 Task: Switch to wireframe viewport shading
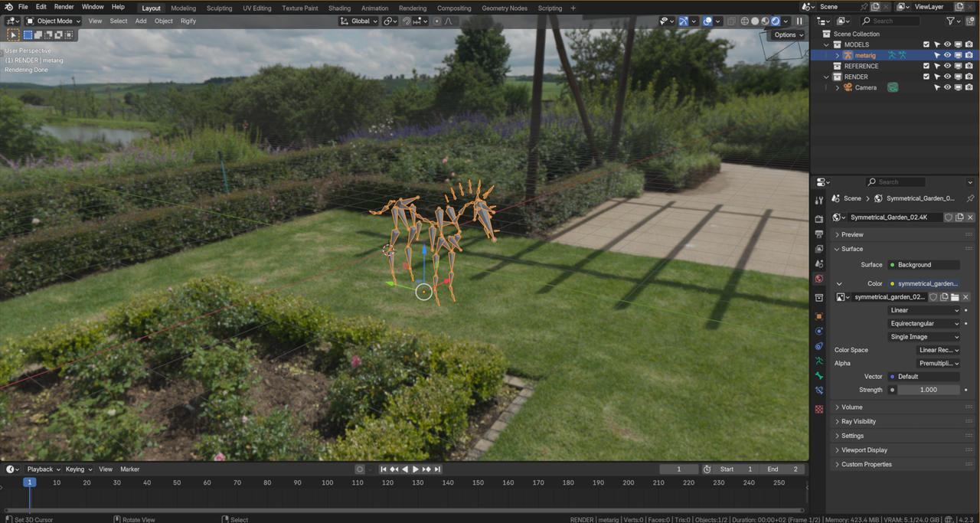click(x=744, y=21)
